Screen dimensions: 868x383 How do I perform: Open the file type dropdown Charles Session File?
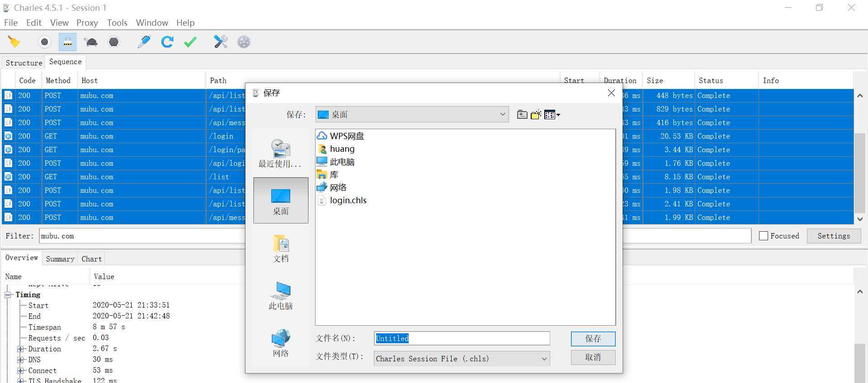pos(462,359)
